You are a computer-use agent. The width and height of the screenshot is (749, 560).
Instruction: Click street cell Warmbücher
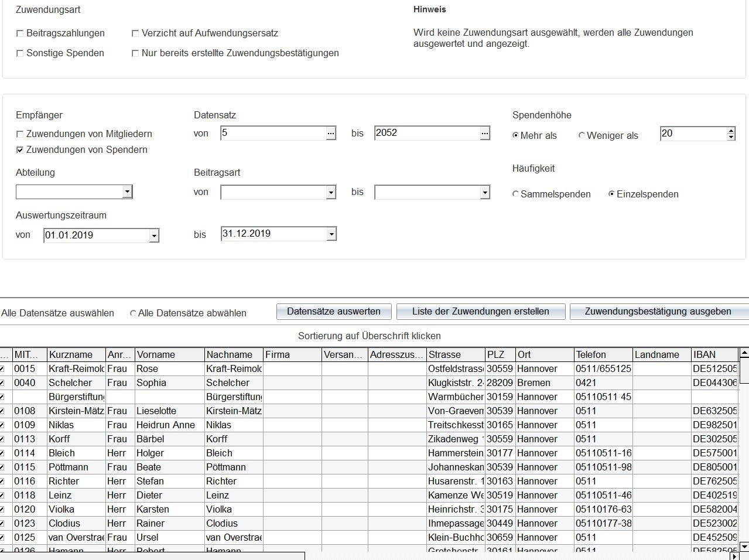(456, 397)
